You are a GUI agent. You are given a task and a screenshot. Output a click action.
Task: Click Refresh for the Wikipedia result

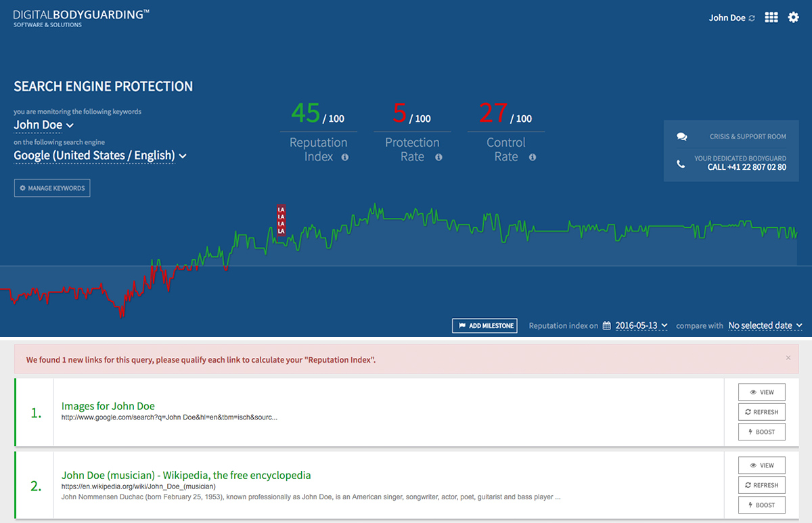tap(761, 485)
